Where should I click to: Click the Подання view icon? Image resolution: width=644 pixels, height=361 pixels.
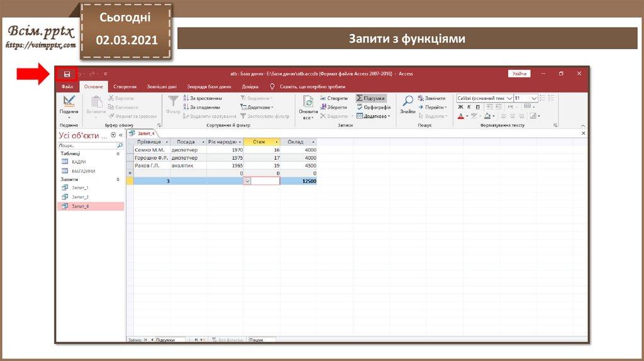(69, 101)
